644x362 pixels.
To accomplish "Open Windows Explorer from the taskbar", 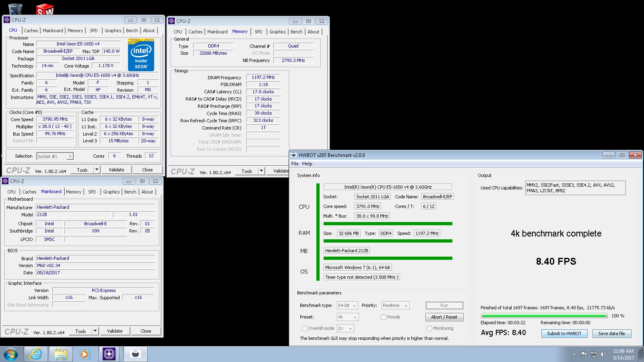I will [60, 354].
